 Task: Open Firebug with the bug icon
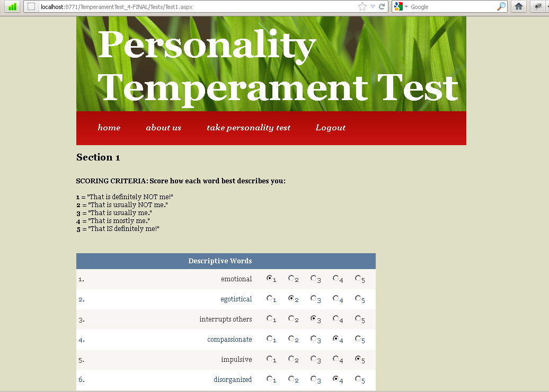537,6
